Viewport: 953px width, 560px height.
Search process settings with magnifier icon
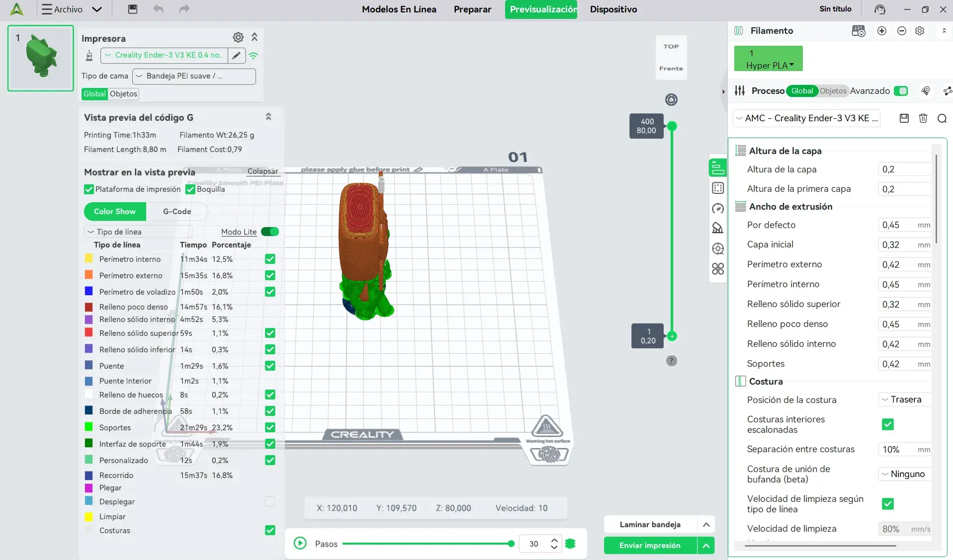click(942, 118)
